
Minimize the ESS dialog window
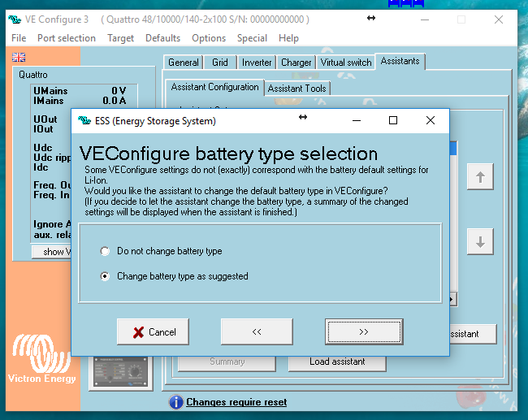coord(357,120)
